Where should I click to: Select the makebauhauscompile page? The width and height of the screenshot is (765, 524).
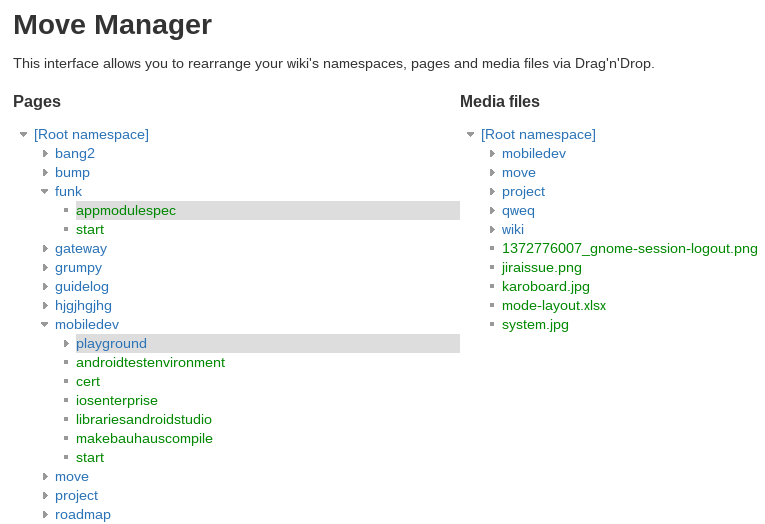[144, 438]
